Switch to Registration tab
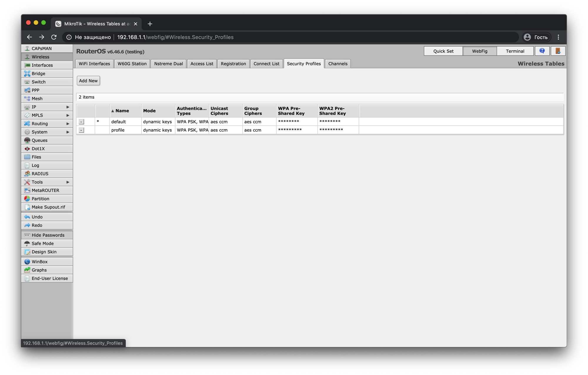 point(233,64)
